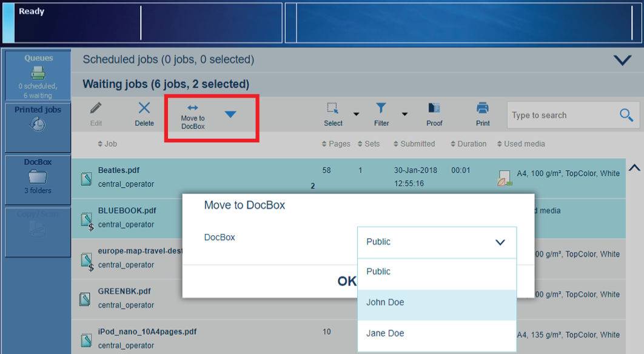The image size is (644, 354).
Task: Expand the Move to DocBox arrow menu
Action: (230, 115)
